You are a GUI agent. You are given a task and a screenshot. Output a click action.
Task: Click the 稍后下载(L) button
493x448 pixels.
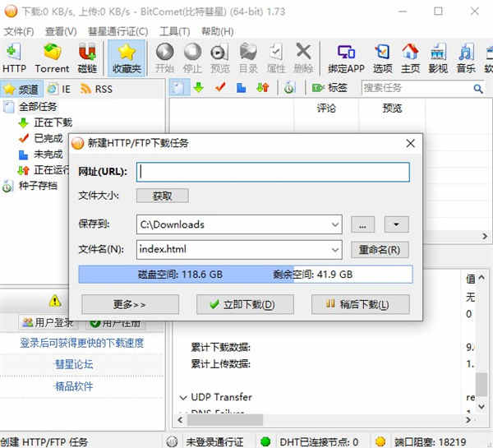pos(360,304)
